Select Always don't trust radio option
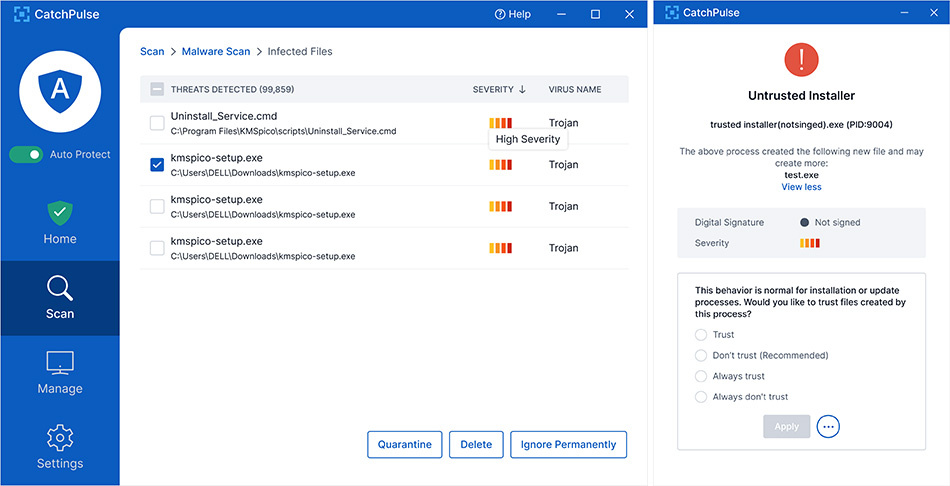 [701, 397]
